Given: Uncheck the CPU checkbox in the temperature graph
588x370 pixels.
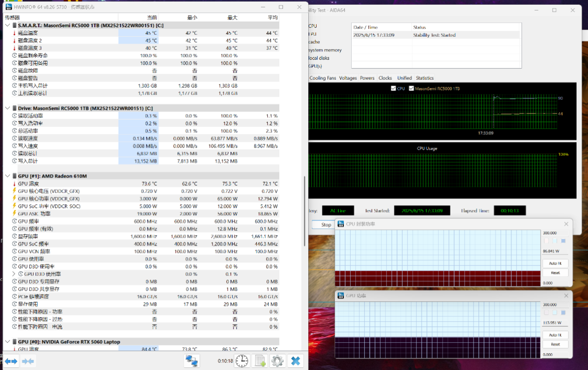Looking at the screenshot, I should pyautogui.click(x=394, y=89).
